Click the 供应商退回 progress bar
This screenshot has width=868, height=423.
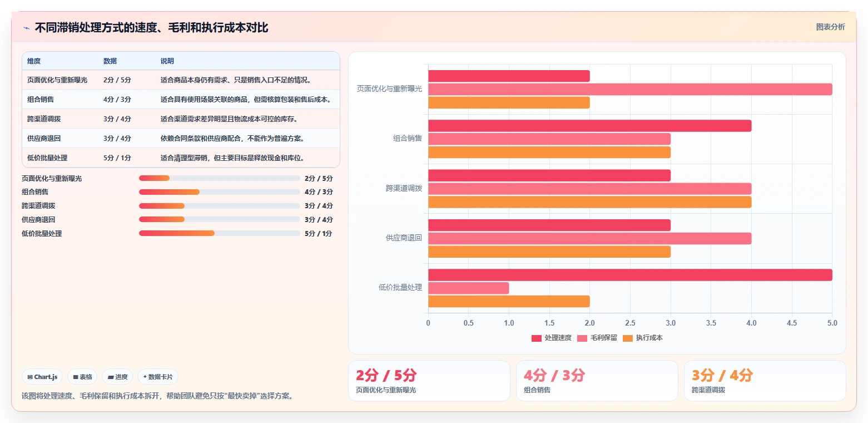click(220, 219)
